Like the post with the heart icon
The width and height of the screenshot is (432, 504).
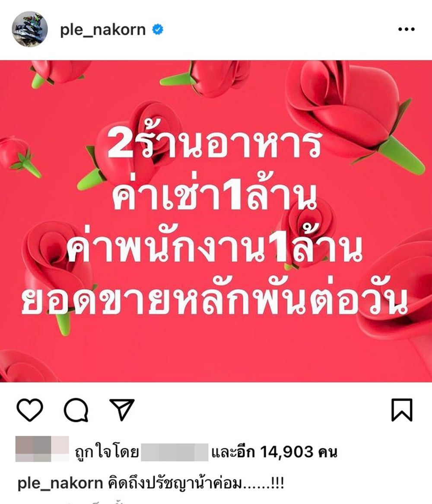click(29, 410)
